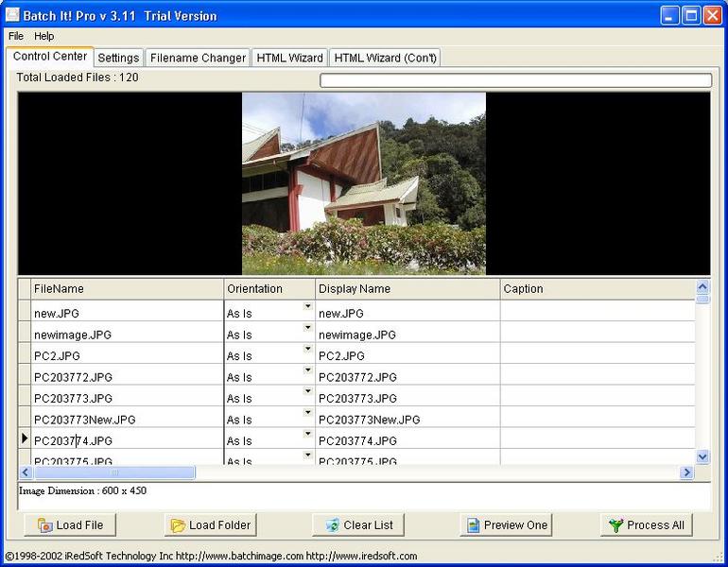Click the vertical scrollbar down arrow
The width and height of the screenshot is (728, 567).
(702, 457)
